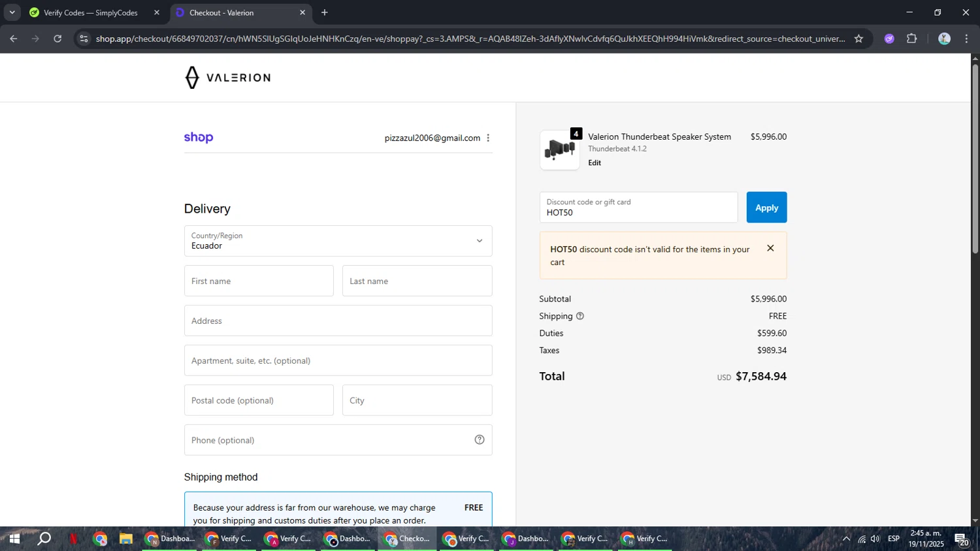Switch to Verify Codes — SimplyCodes tab
Image resolution: width=980 pixels, height=551 pixels.
90,12
